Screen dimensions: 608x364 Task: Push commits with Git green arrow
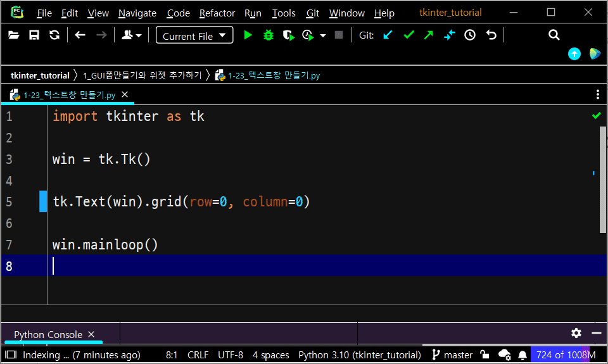429,35
